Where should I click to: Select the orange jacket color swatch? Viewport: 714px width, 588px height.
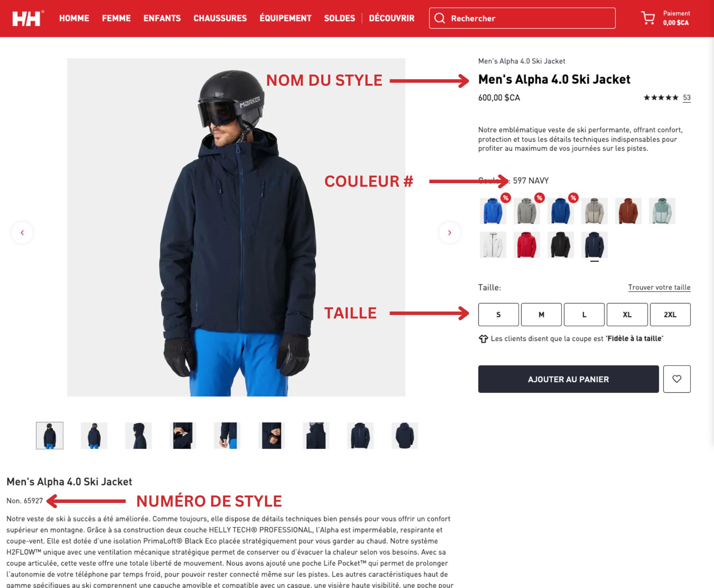628,211
